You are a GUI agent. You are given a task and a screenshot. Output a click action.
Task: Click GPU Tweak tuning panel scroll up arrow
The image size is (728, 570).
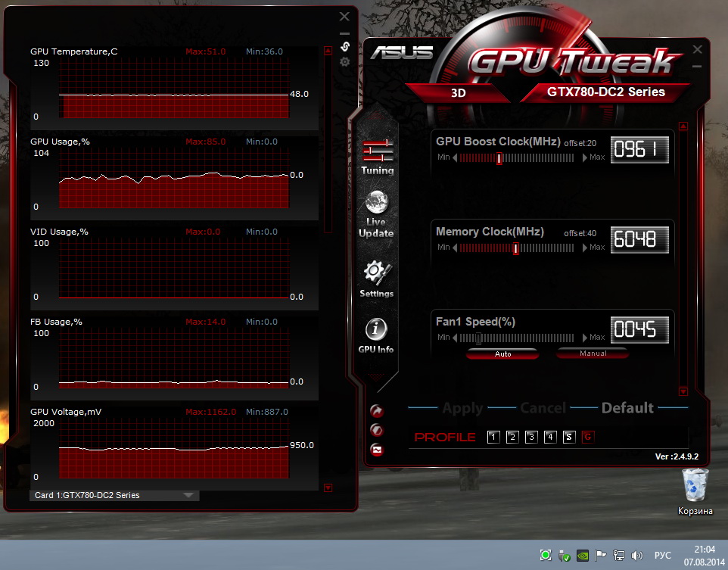[683, 126]
